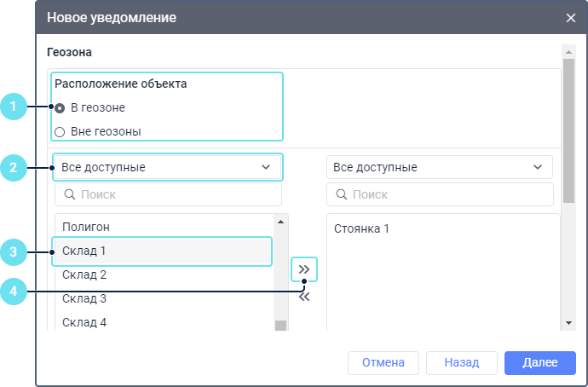This screenshot has width=588, height=387.
Task: Select Склад 1 in the geofence list
Action: tap(85, 251)
